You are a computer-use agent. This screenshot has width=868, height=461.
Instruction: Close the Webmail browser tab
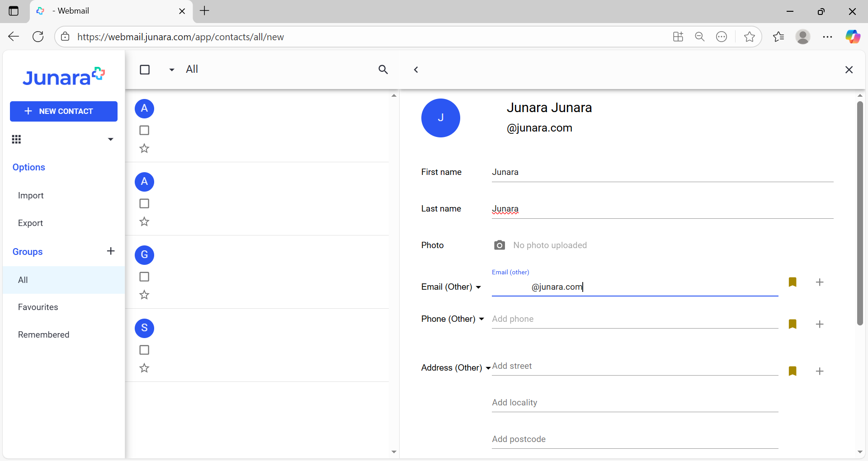coord(182,11)
